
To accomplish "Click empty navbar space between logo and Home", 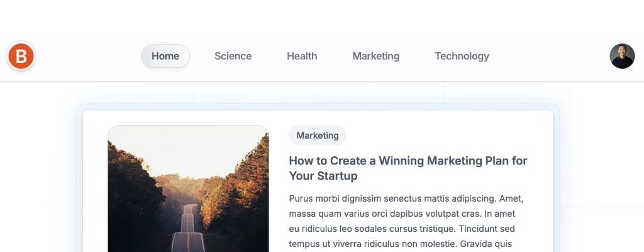I will click(88, 57).
